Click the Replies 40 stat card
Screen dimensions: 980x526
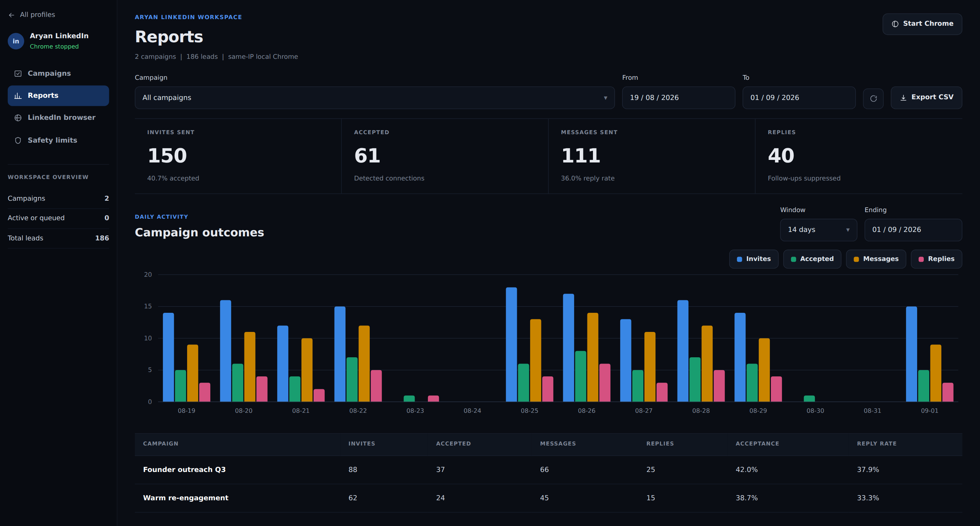pos(859,156)
